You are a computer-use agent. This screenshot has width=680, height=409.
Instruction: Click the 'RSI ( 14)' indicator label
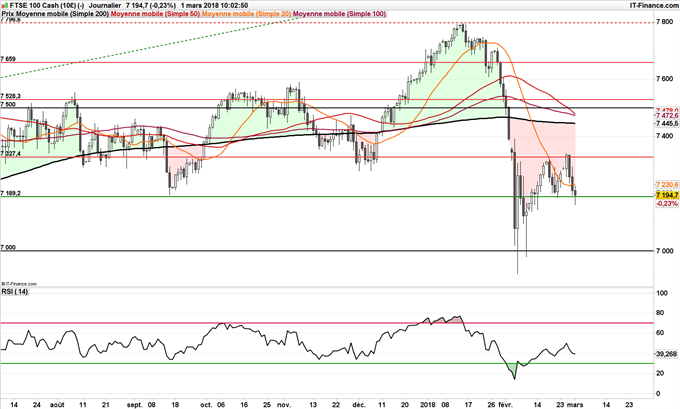[15, 291]
